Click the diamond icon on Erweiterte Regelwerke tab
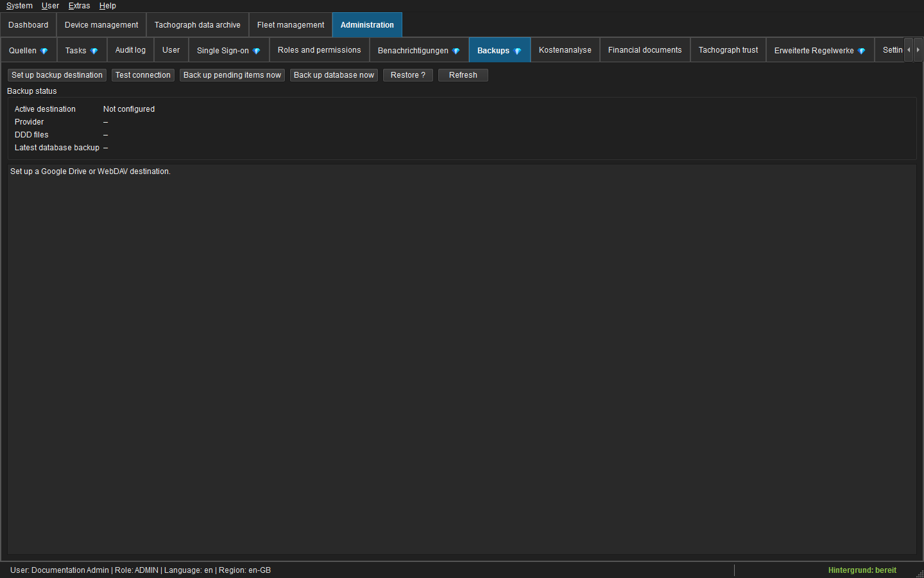Screen dimensions: 924x578 point(862,51)
